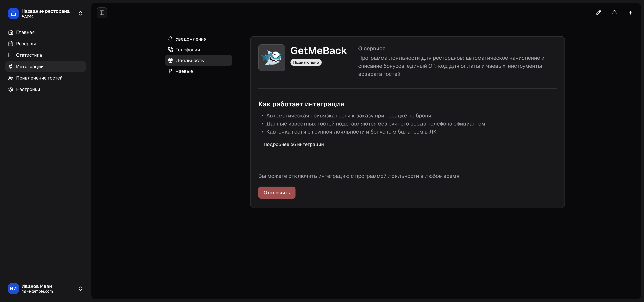Viewport: 644px width, 302px height.
Task: Click the О сервисе heading
Action: click(372, 48)
